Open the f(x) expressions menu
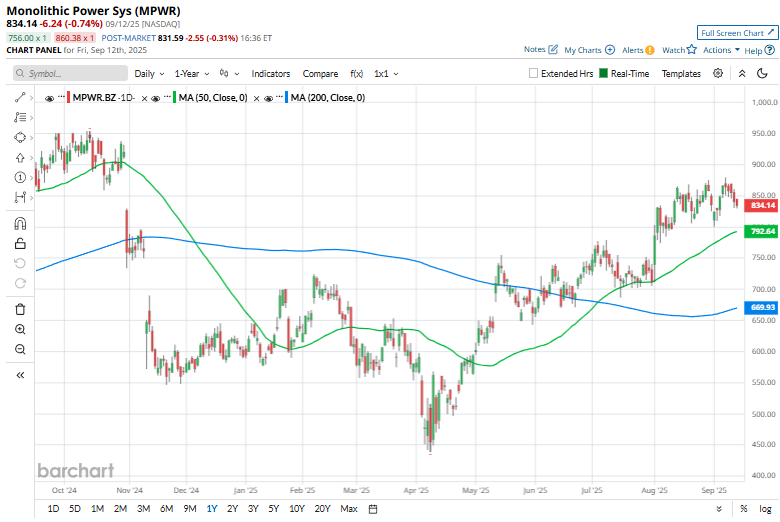This screenshot has height=522, width=780. (x=357, y=74)
